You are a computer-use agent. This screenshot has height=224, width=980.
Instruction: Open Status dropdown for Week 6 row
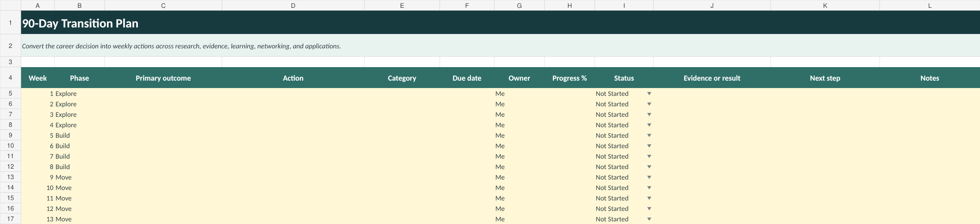pyautogui.click(x=649, y=146)
